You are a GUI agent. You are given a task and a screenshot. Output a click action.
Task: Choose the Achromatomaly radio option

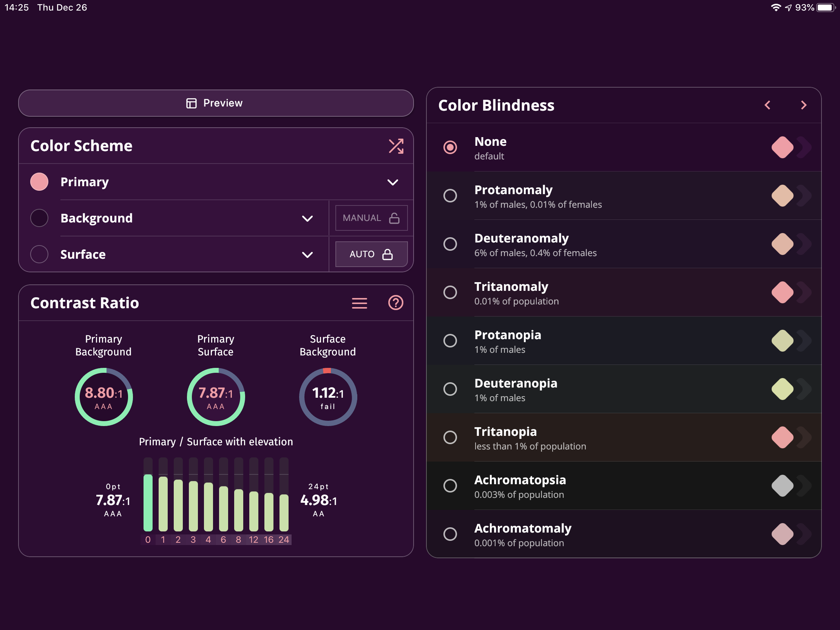coord(450,534)
